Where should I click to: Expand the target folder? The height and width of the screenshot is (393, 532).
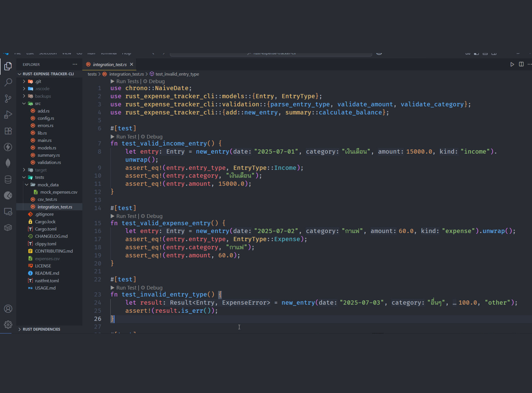click(24, 170)
